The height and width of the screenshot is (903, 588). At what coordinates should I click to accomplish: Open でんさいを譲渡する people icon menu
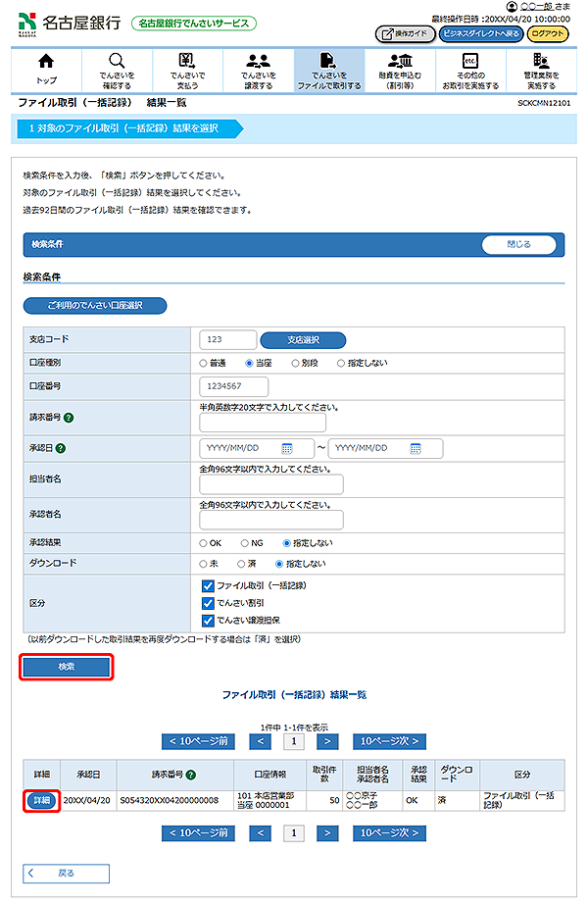pos(258,70)
